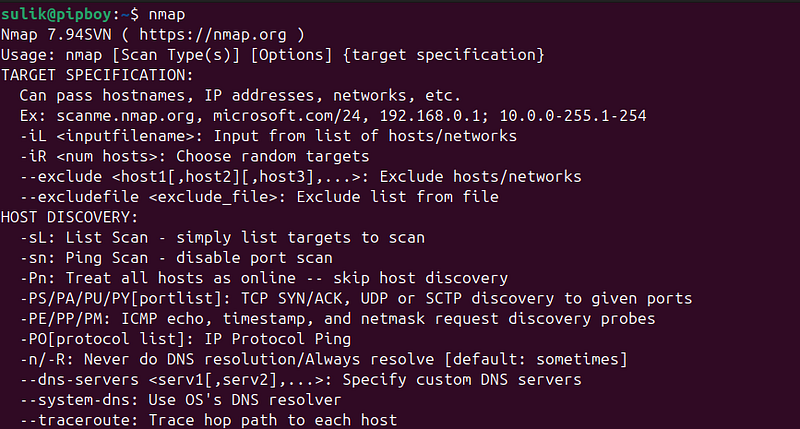
Task: Click the microsoft.com/24 example text
Action: [287, 116]
